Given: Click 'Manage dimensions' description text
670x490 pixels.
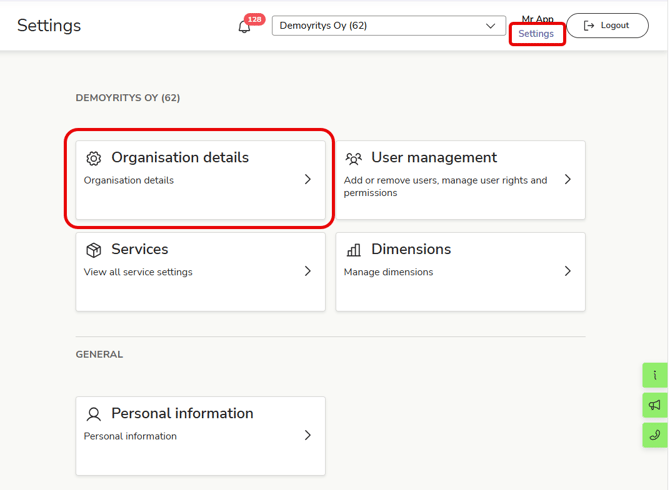Looking at the screenshot, I should click(x=388, y=272).
